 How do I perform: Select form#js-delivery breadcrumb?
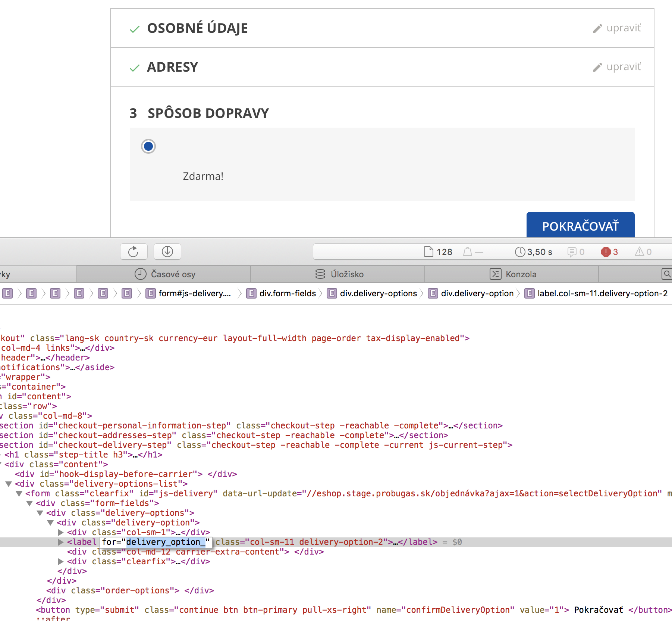point(195,294)
